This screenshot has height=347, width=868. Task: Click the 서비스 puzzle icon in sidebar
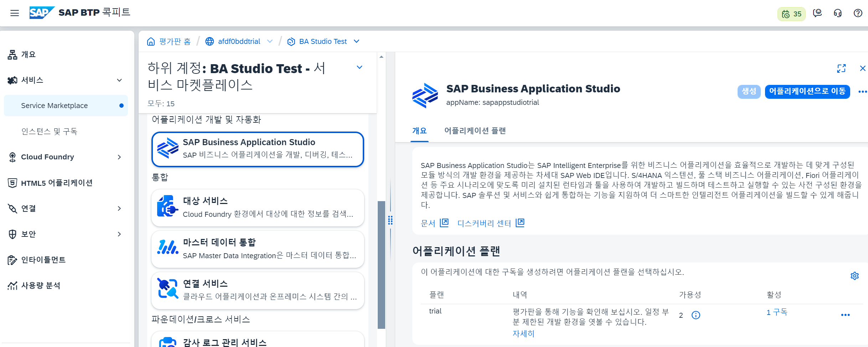[12, 80]
